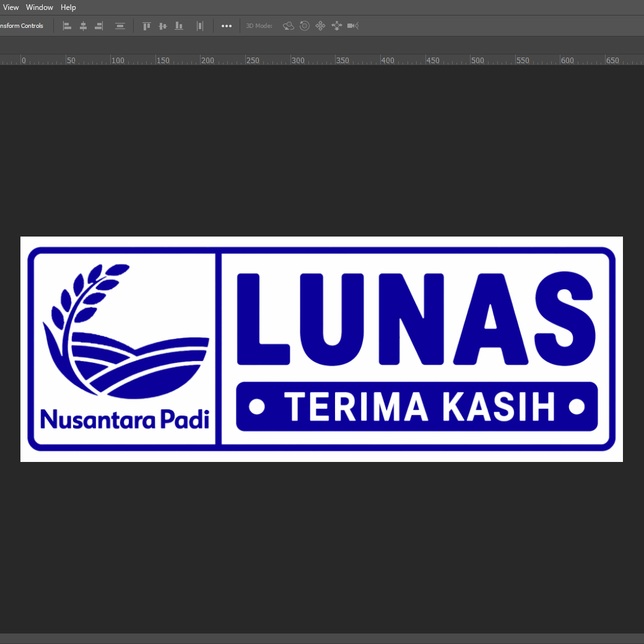Open the Window menu
The height and width of the screenshot is (644, 644).
40,7
